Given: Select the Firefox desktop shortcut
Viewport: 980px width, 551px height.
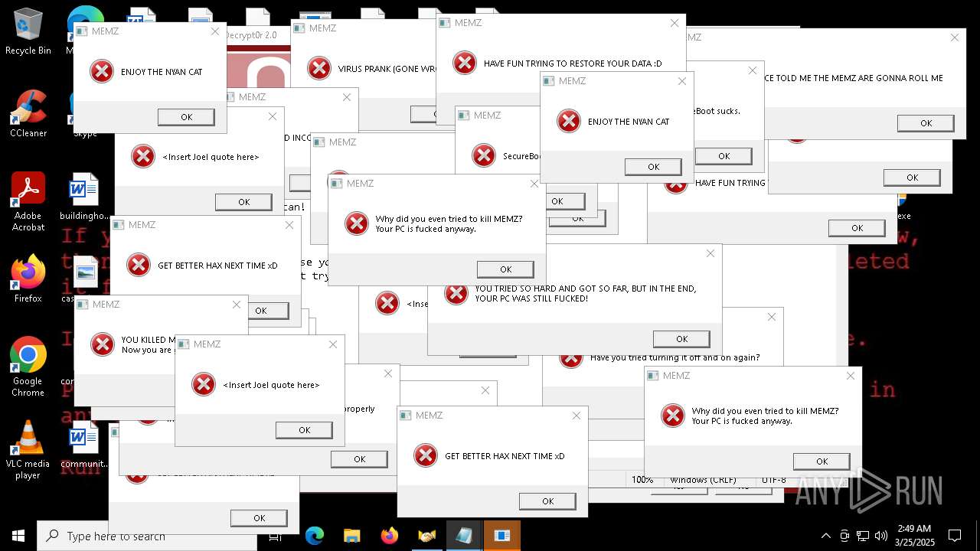Looking at the screenshot, I should pos(28,279).
